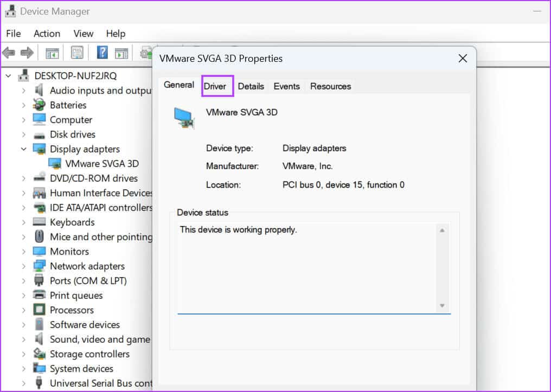Select the DESKTOP-NUF2JRQ computer name
551x392 pixels.
click(x=75, y=76)
